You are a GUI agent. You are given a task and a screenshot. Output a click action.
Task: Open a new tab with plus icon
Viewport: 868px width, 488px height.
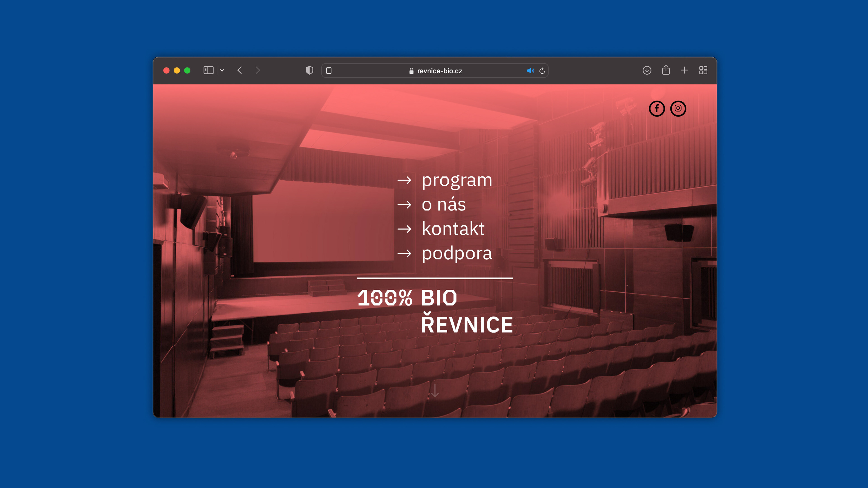(684, 70)
